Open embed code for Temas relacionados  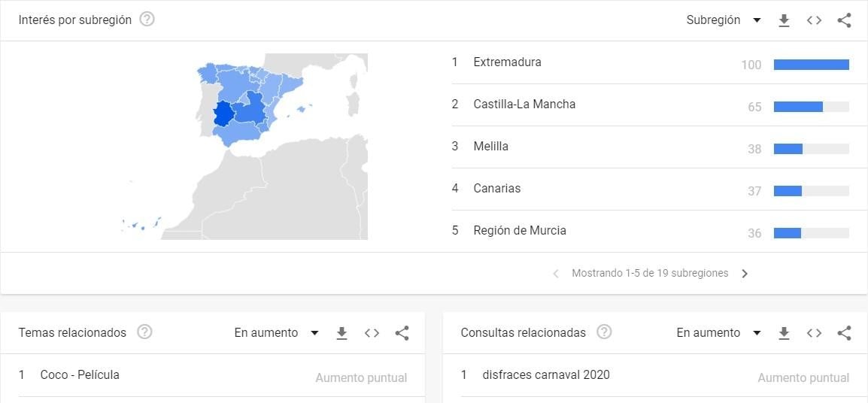click(372, 333)
